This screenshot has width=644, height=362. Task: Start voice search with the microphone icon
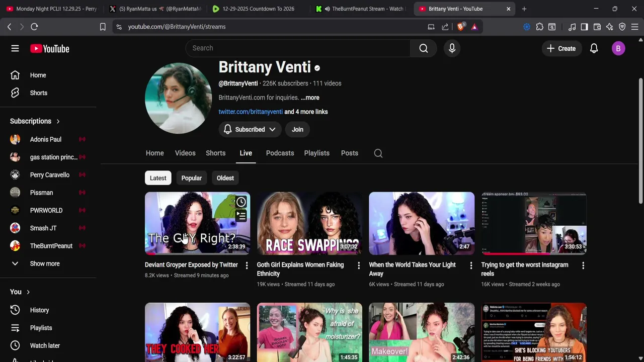click(452, 48)
